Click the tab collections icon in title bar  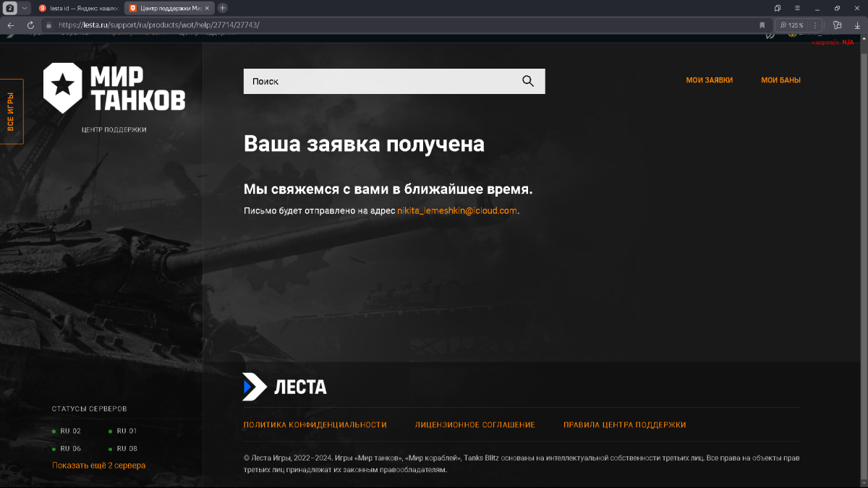[x=778, y=8]
